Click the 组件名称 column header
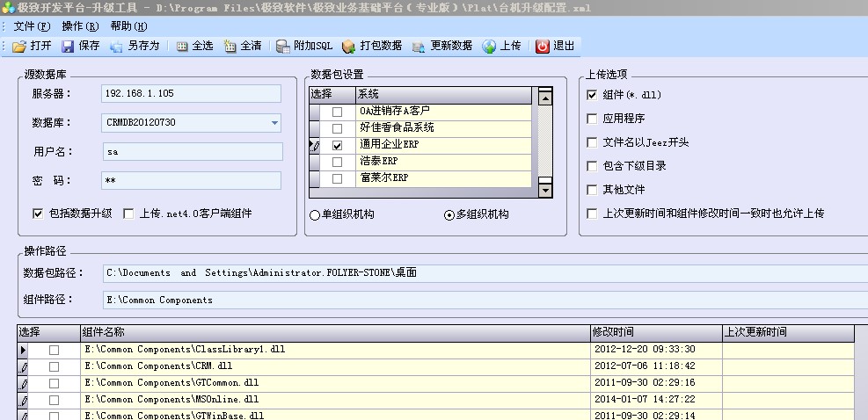Screen dimensions: 868x420 (335, 332)
